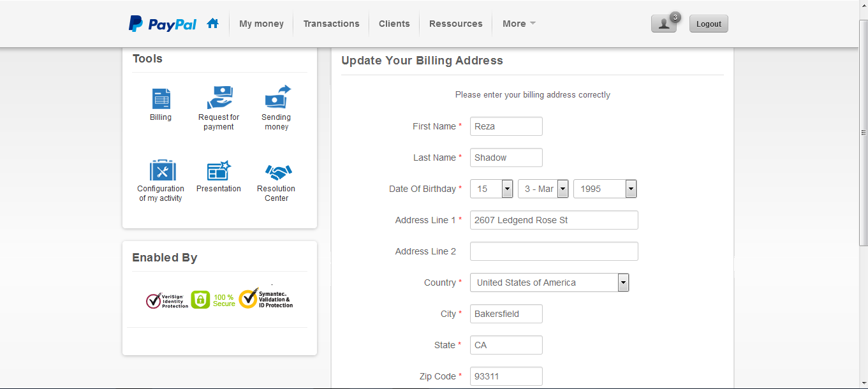Click the First Name field
868x389 pixels.
click(x=506, y=126)
